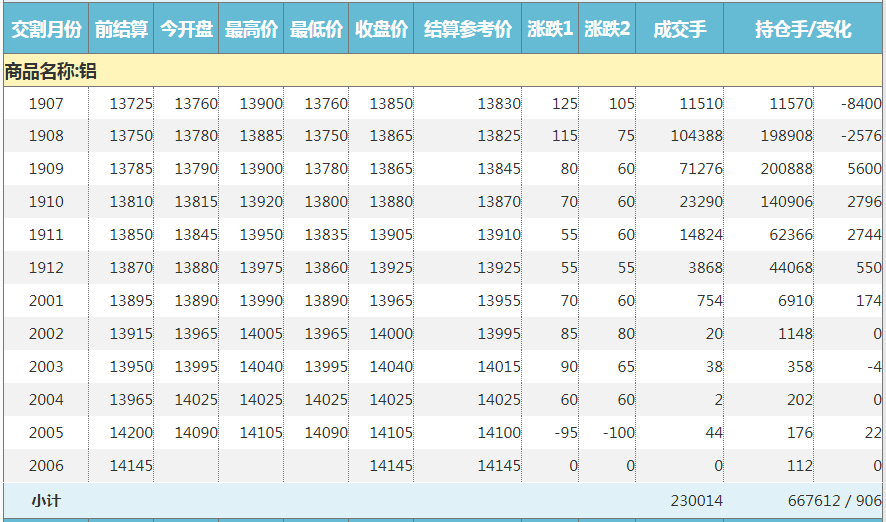Select the 1907 delivery month cell
Image resolution: width=886 pixels, height=522 pixels.
46,103
